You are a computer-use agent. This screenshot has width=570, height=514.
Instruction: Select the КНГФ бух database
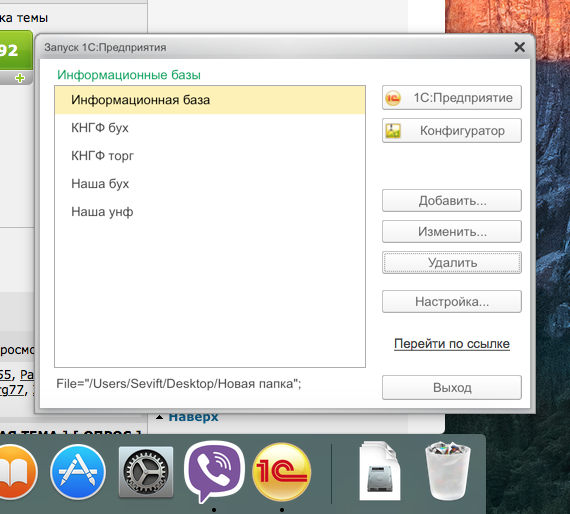(210, 128)
